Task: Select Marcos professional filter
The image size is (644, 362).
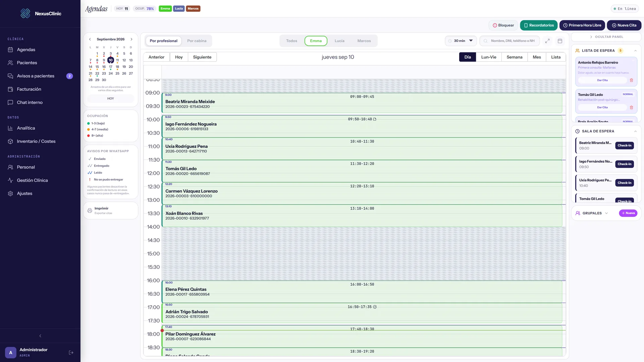Action: coord(364,41)
